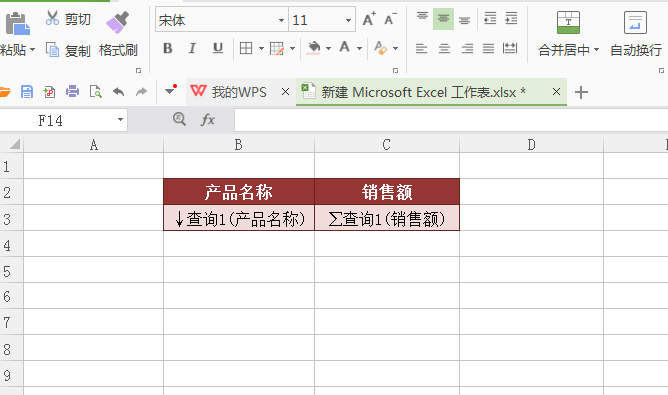
Task: Open the Name Box dropdown arrow
Action: pyautogui.click(x=121, y=120)
